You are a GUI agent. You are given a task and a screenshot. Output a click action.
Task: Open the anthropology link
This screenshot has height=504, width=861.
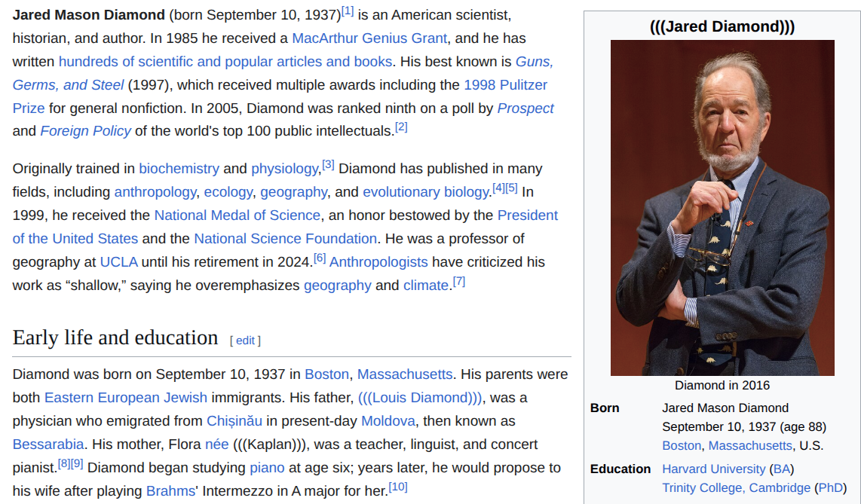point(155,192)
